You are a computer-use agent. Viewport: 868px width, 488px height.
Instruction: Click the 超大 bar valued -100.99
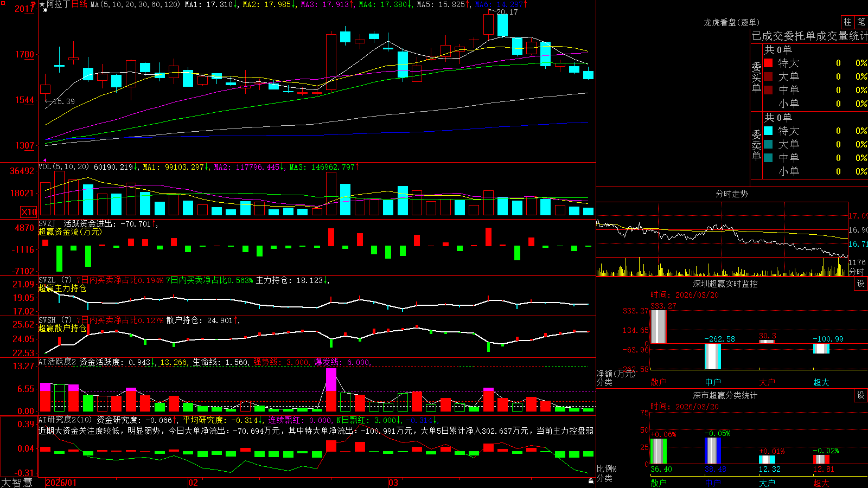(821, 349)
